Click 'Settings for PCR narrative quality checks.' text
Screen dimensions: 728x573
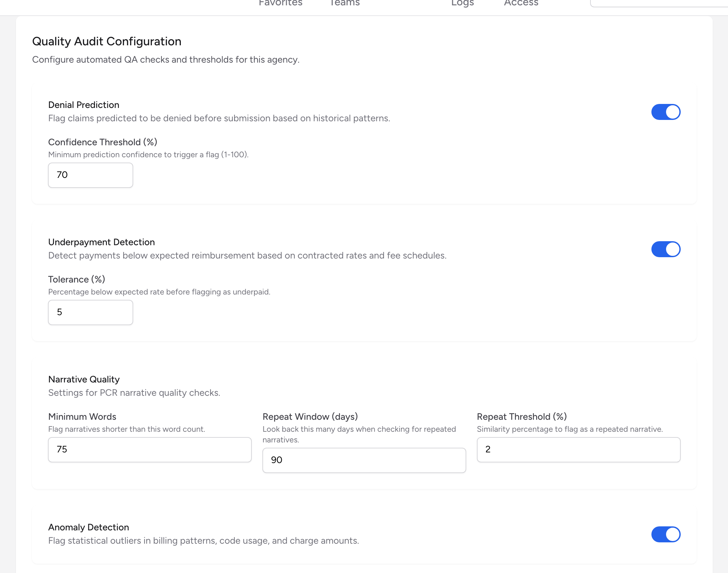tap(134, 392)
